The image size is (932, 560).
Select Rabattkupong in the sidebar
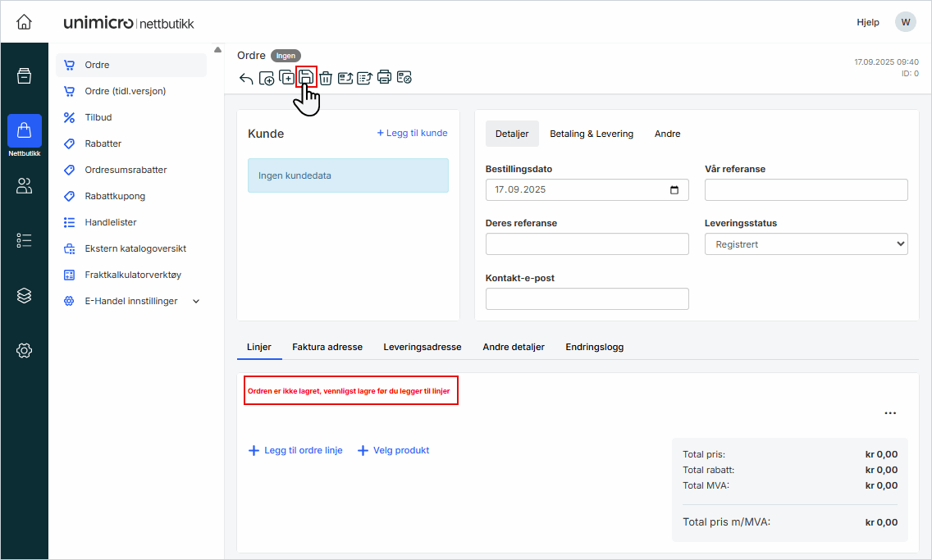115,196
